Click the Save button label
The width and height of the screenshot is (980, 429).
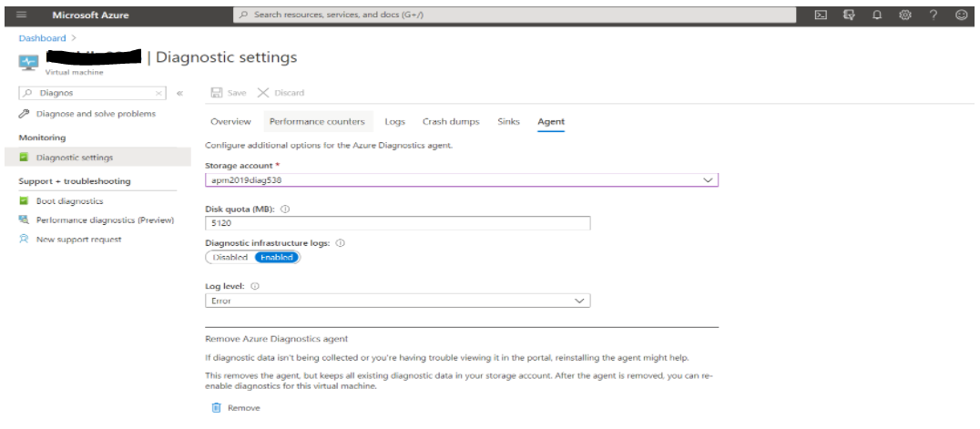click(x=237, y=93)
